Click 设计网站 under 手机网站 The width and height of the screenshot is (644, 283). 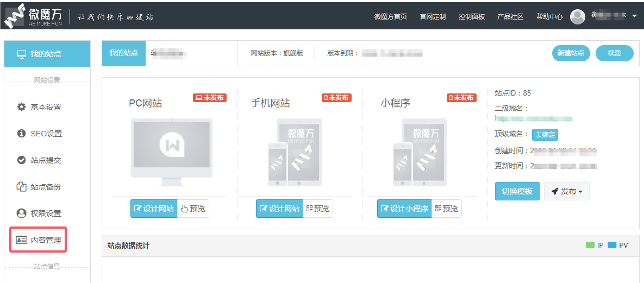click(x=279, y=209)
